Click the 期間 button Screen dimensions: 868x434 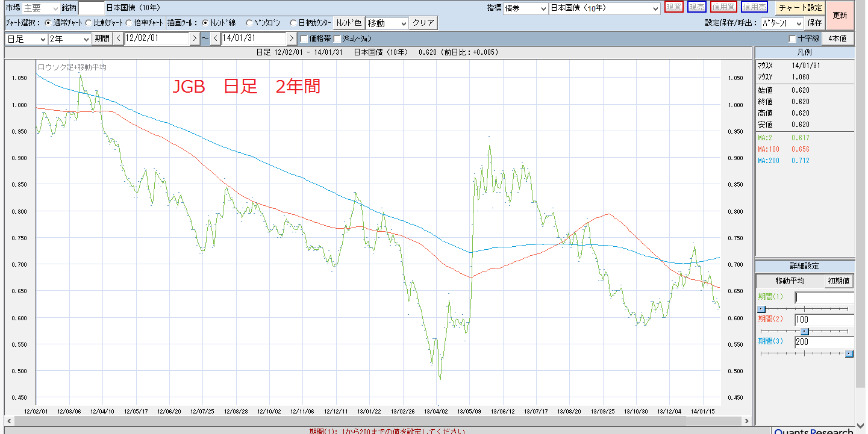[101, 39]
